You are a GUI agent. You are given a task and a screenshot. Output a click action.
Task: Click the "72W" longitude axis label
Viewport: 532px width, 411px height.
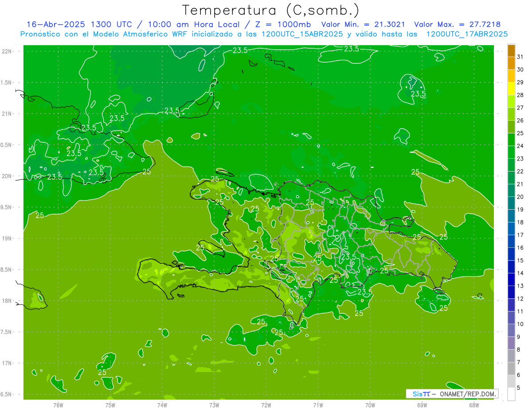266,405
